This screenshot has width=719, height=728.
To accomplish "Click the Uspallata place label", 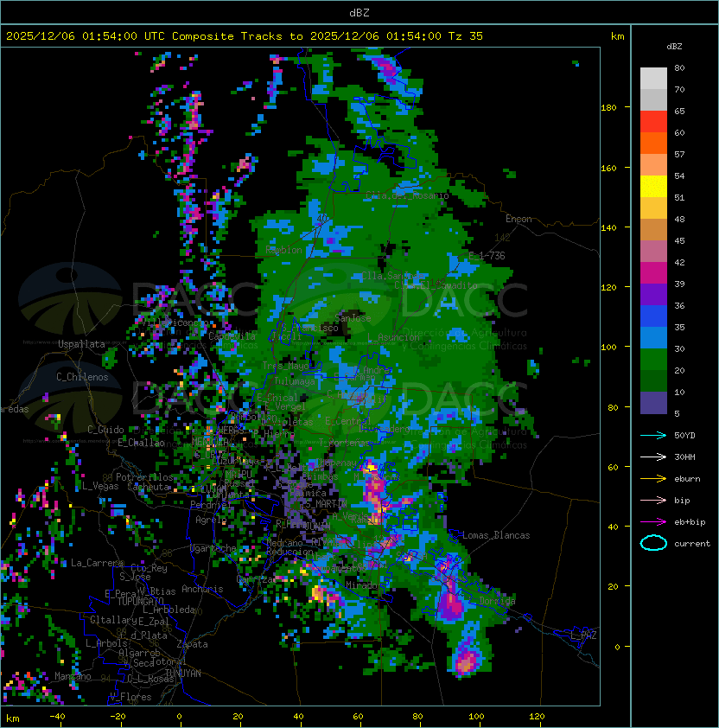I will pos(82,344).
